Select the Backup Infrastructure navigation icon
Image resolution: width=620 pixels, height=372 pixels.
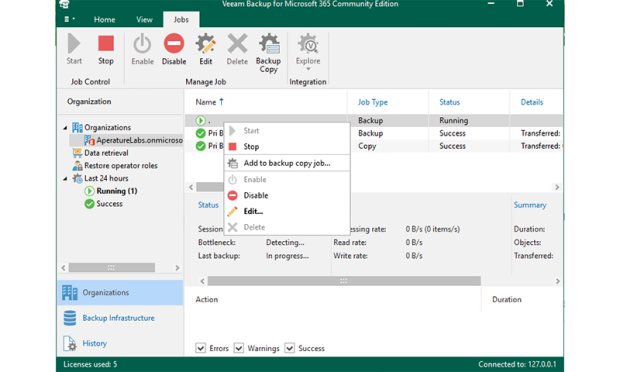pyautogui.click(x=70, y=318)
